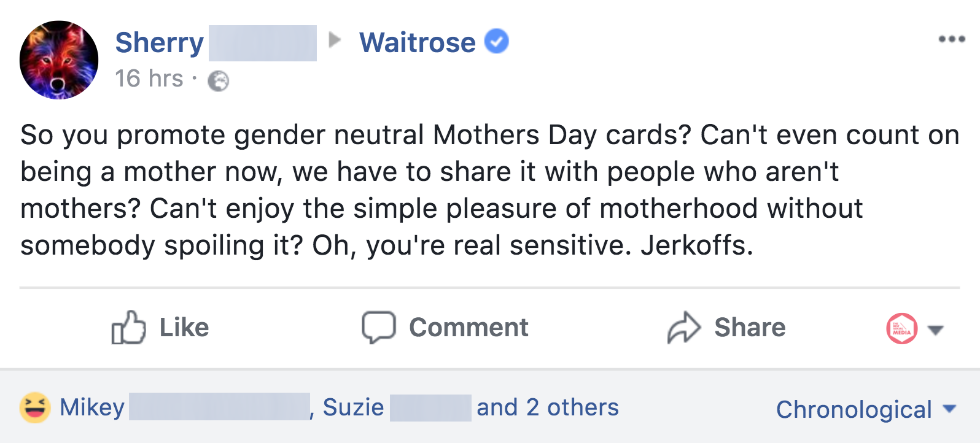Screen dimensions: 980x443
Task: Show the "and 2 others" reactions list
Action: [x=548, y=407]
